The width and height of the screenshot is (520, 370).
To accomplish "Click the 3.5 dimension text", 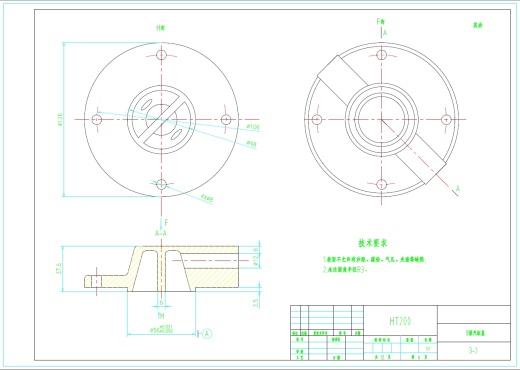I will 256,303.
